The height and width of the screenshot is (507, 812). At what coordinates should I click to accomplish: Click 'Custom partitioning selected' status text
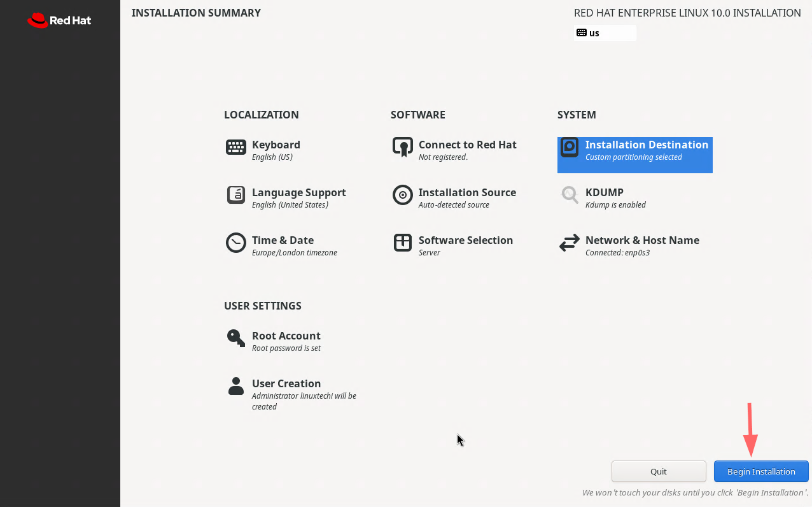pos(634,157)
